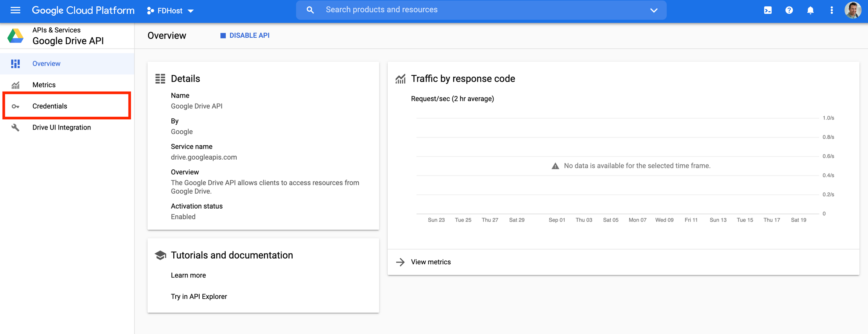Click the search magnifier icon
868x334 pixels.
(310, 10)
